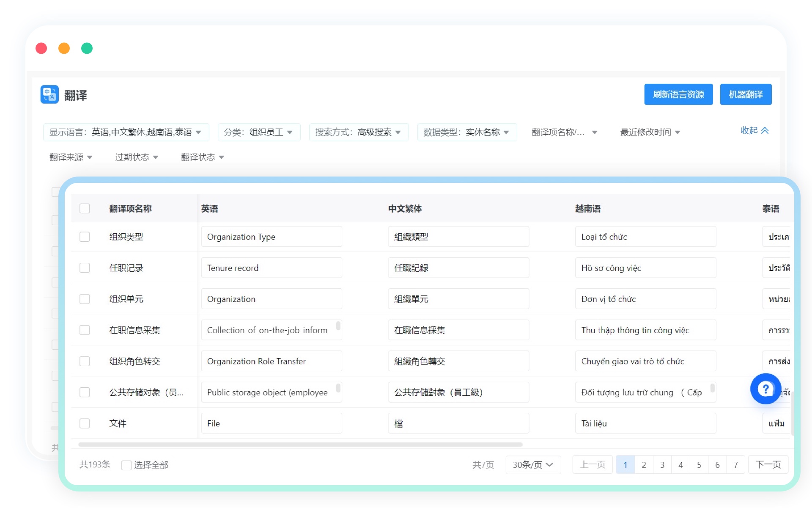Viewport: 812px width, 508px height.
Task: Select the 文件 row checkbox
Action: coord(85,423)
